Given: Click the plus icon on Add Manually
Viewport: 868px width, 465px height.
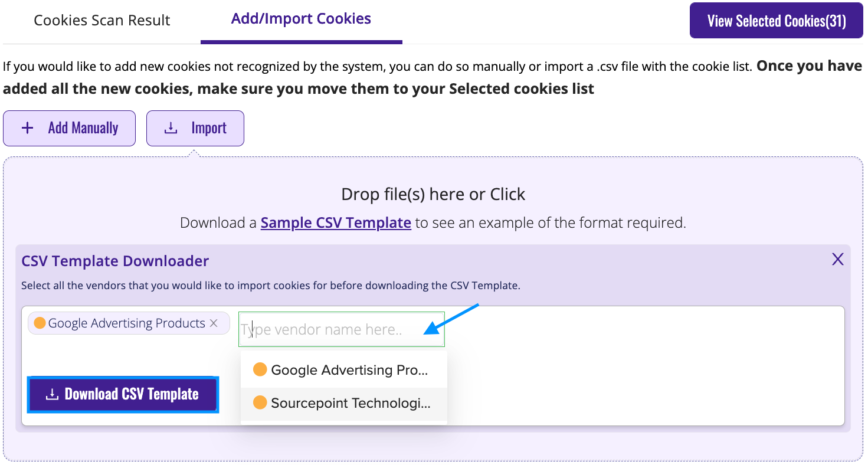Looking at the screenshot, I should pos(27,128).
